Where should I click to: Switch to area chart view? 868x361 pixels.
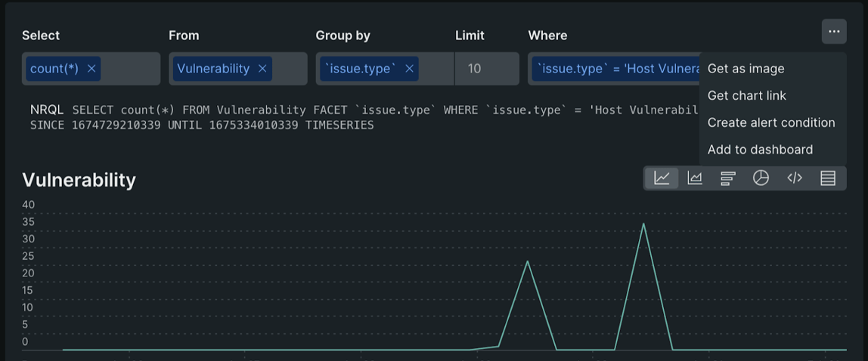click(x=695, y=178)
